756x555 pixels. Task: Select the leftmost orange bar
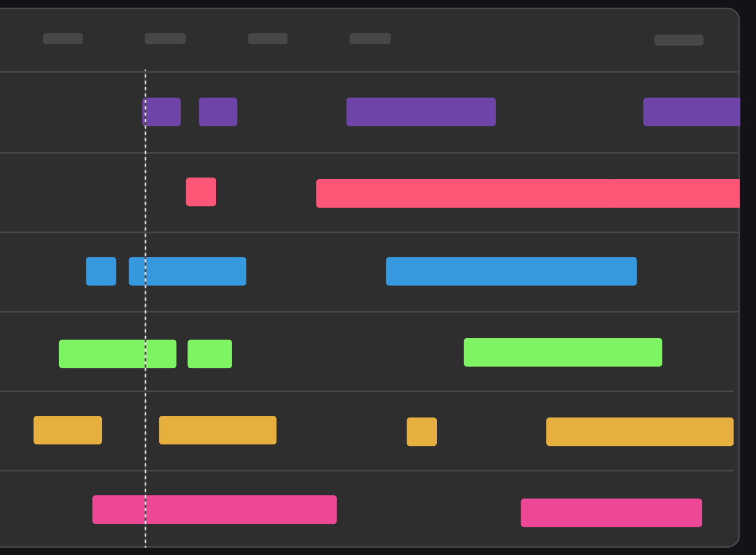(x=67, y=430)
